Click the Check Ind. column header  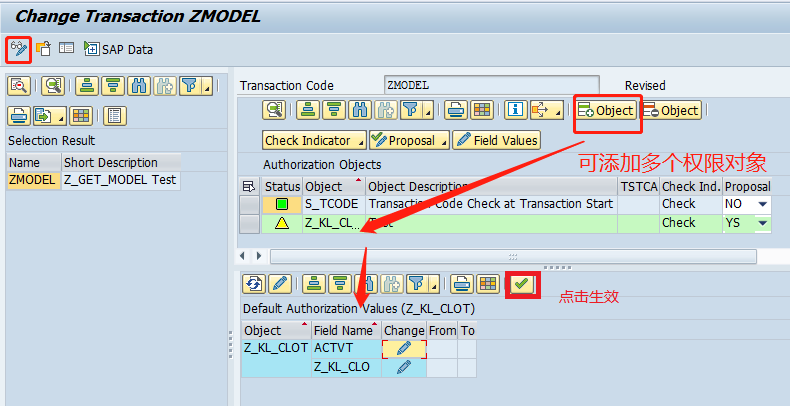point(691,186)
